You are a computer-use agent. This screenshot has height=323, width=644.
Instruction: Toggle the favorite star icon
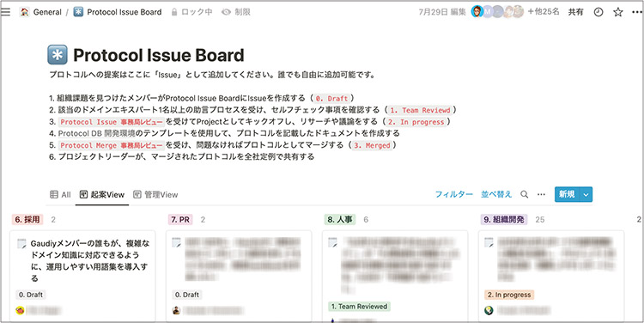617,12
